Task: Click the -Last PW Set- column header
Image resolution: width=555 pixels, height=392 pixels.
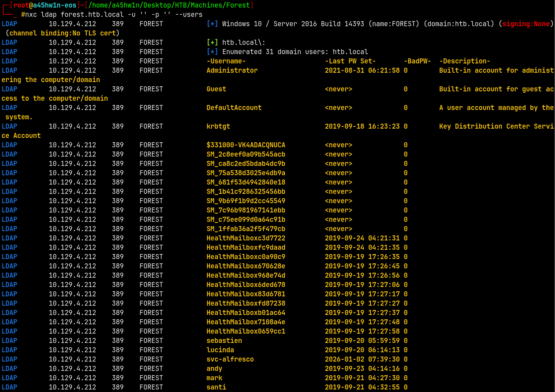Action: coord(350,61)
